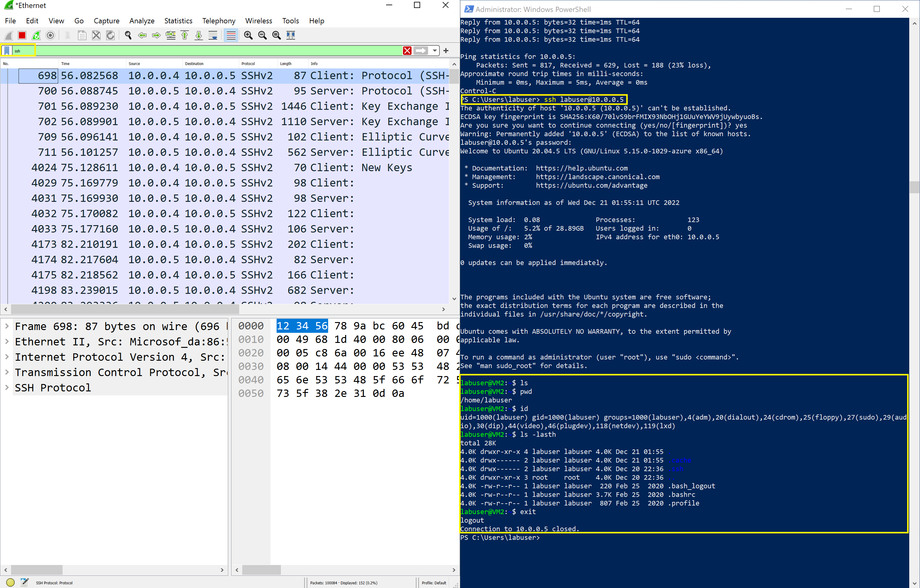Click packet list horizontal scrollbar thumb
The image size is (920, 588).
click(x=125, y=309)
